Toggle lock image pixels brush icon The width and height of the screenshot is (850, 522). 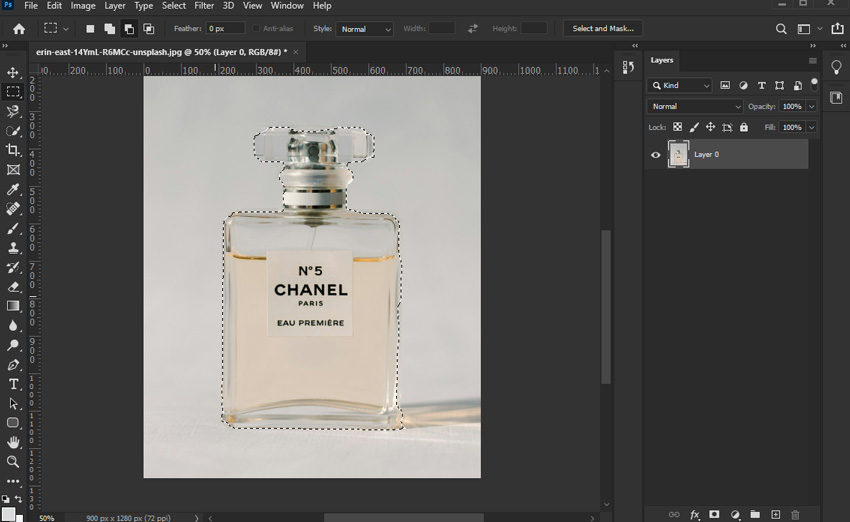pos(694,127)
